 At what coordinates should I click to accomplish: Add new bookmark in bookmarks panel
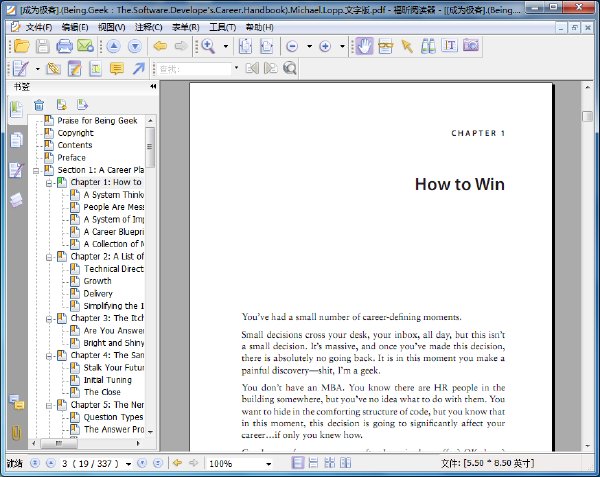tap(61, 104)
